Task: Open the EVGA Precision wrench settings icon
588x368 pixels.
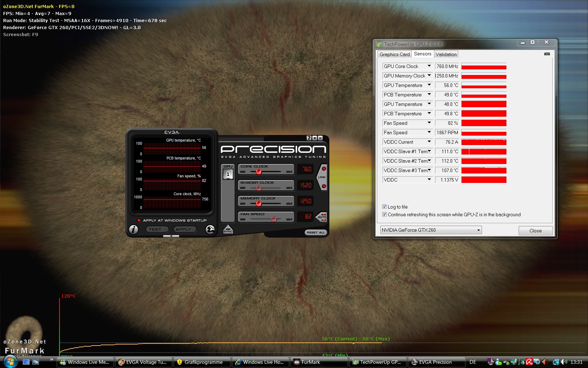Action: point(210,229)
